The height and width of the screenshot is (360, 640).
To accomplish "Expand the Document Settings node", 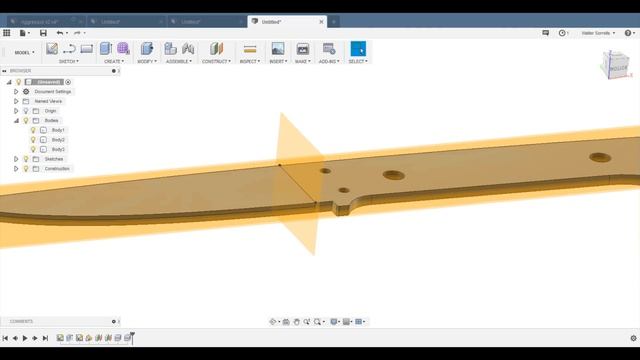I will point(16,92).
